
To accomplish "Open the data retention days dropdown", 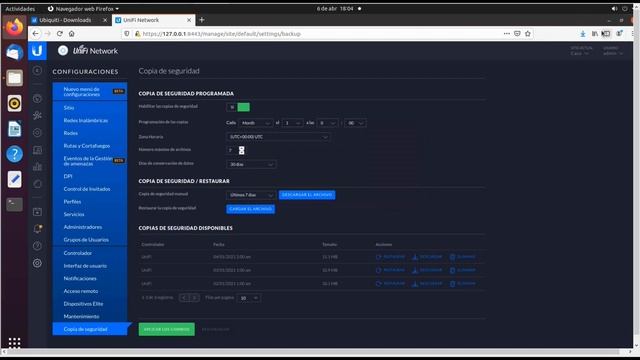I will click(251, 164).
